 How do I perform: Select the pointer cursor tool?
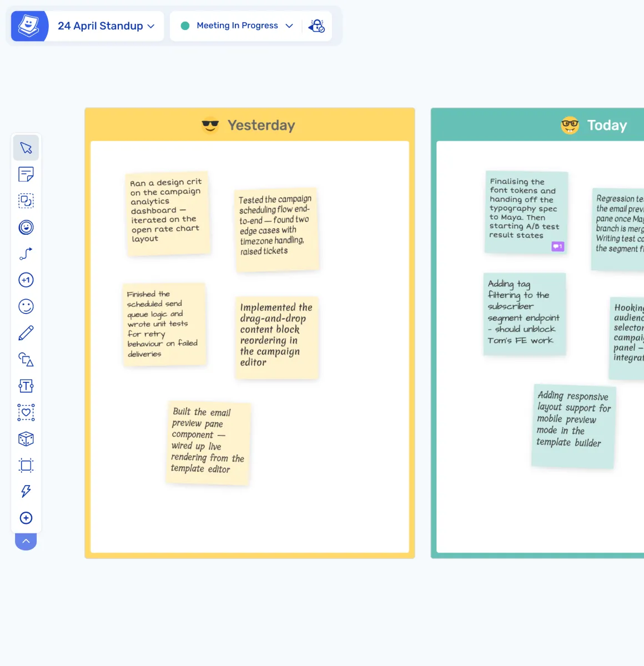[26, 148]
